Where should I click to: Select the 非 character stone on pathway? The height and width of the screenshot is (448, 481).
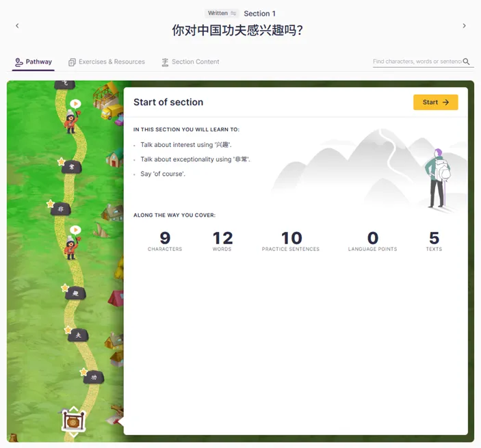61,209
